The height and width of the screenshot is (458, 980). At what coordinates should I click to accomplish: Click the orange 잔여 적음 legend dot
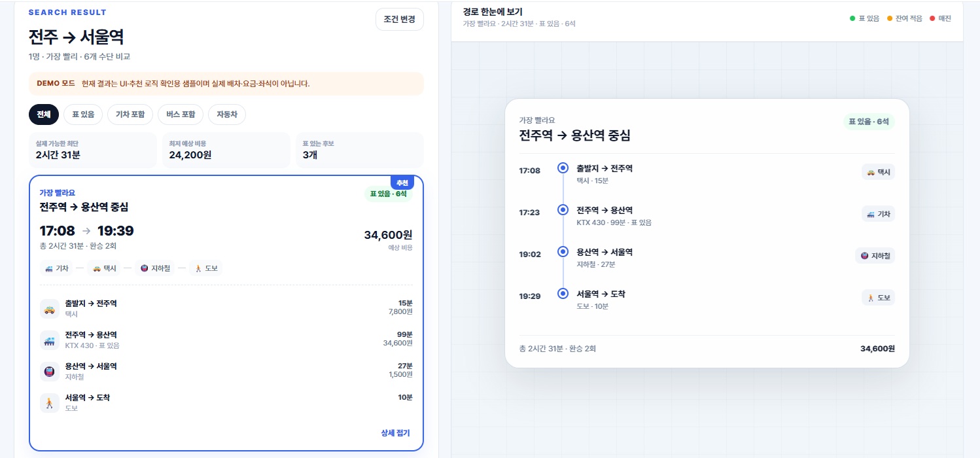click(x=890, y=18)
